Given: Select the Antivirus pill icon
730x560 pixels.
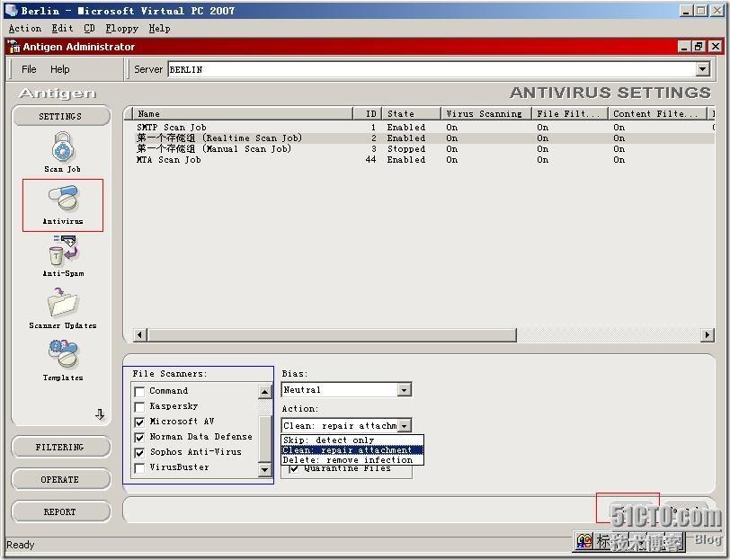Looking at the screenshot, I should click(x=63, y=198).
